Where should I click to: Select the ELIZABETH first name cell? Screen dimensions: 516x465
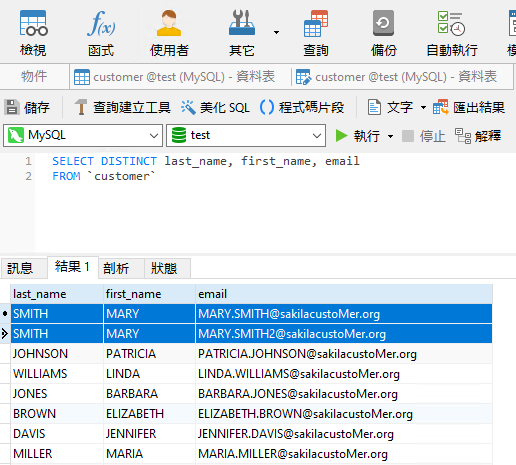click(149, 414)
